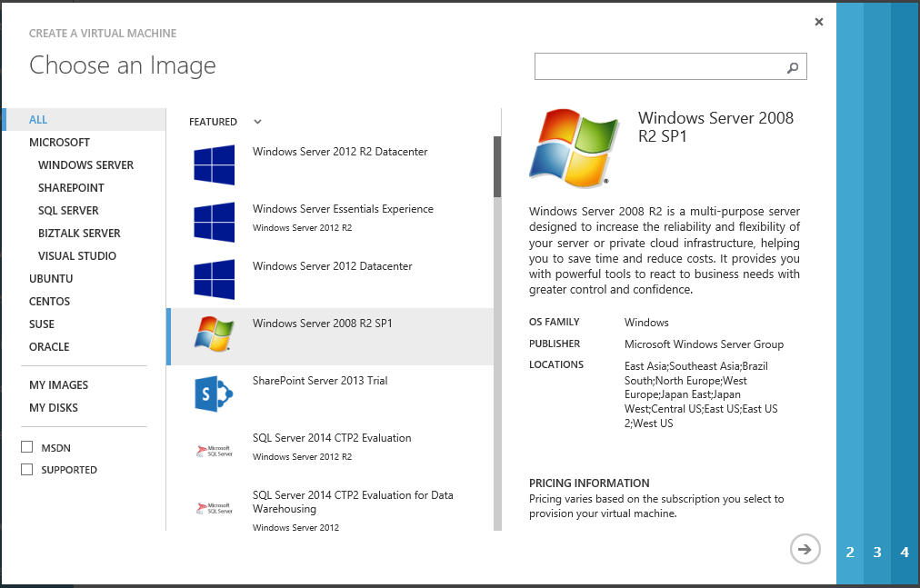Select SQL Server 2014 CTP2 Evaluation for Data Warehousing
The image size is (920, 588).
[x=353, y=502]
